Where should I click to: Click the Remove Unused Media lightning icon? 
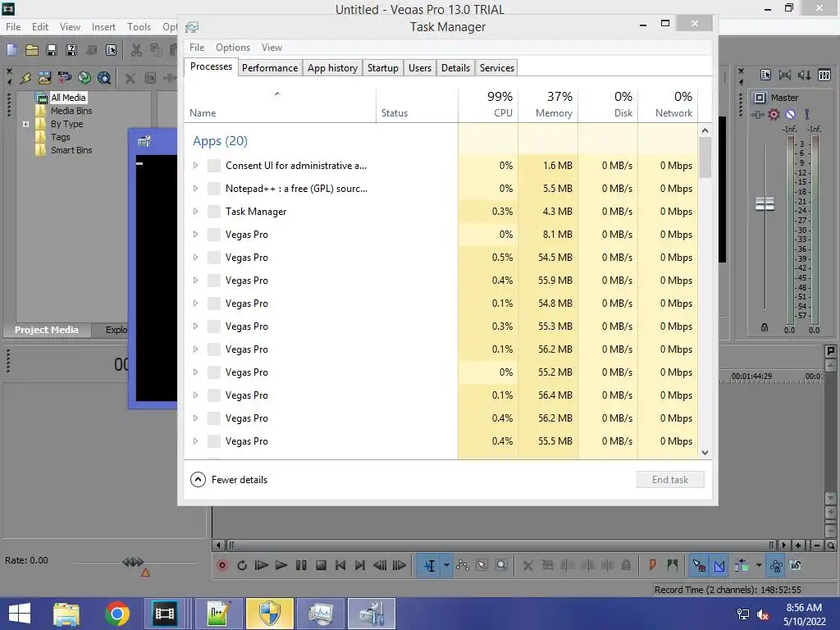[x=25, y=78]
